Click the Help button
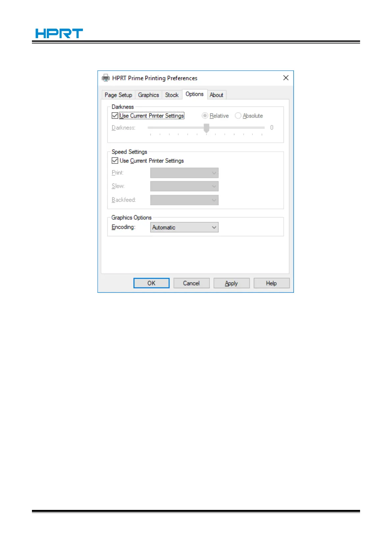392x554 pixels. pos(272,283)
